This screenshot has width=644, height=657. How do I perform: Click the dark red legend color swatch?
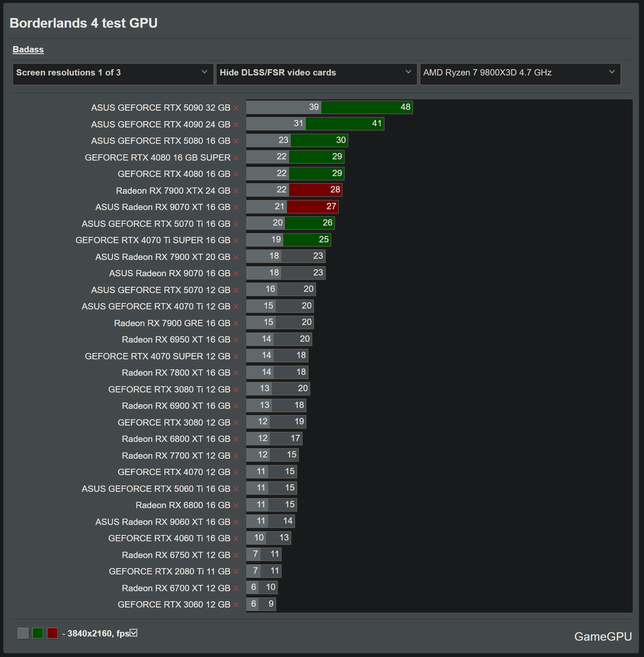[52, 633]
